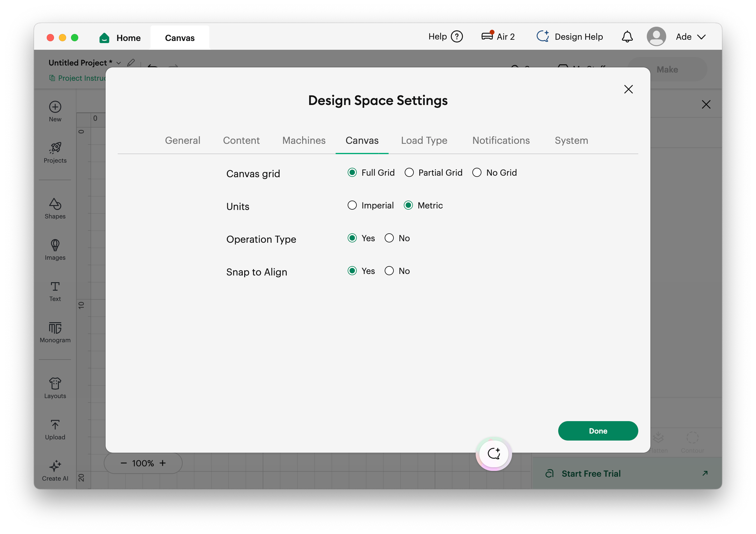Select the Partial Grid option
This screenshot has height=534, width=756.
pos(409,173)
